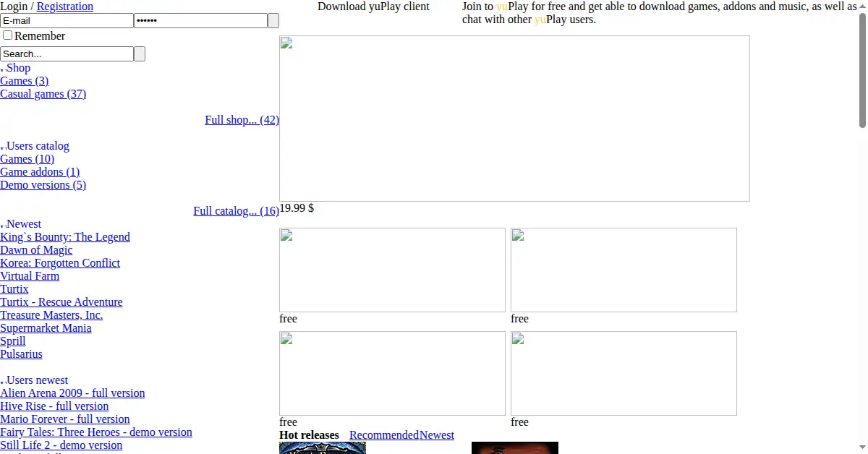Open the Registration link

(x=65, y=7)
